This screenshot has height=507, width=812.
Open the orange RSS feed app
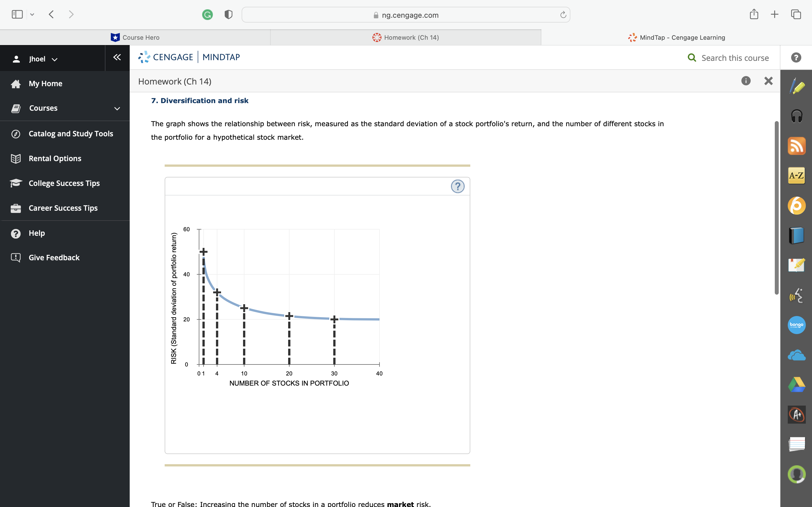point(796,146)
